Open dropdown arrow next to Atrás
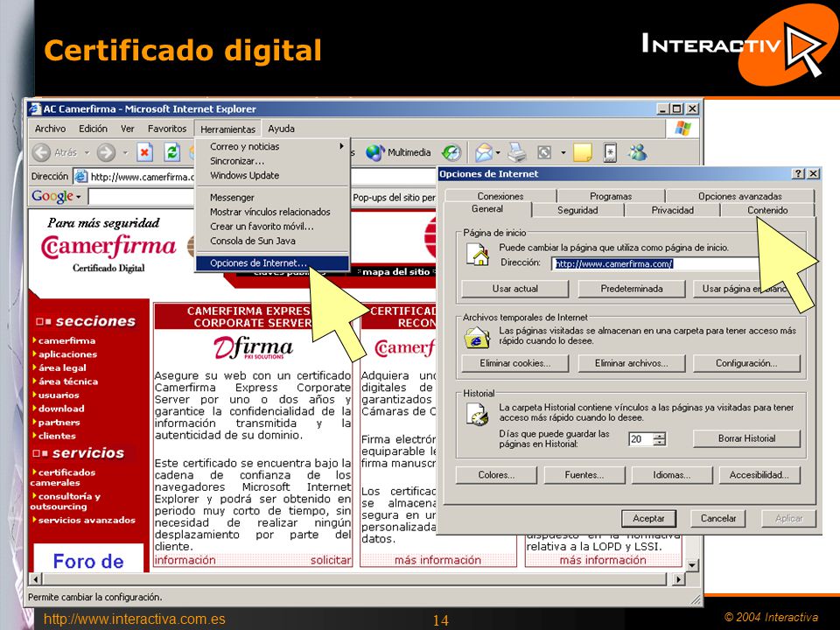840x630 pixels. coord(87,152)
